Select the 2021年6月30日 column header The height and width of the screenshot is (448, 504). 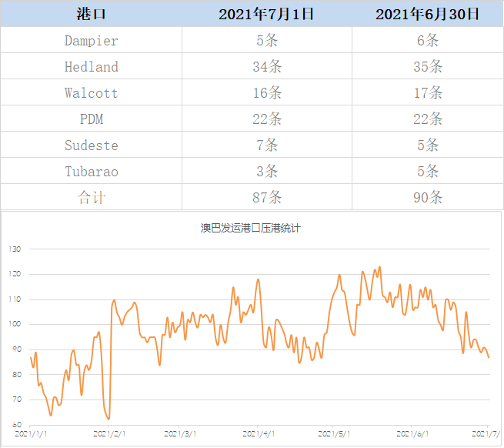(x=427, y=14)
